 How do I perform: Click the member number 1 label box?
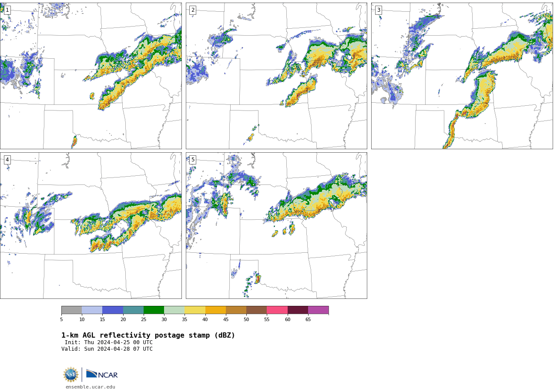[7, 10]
